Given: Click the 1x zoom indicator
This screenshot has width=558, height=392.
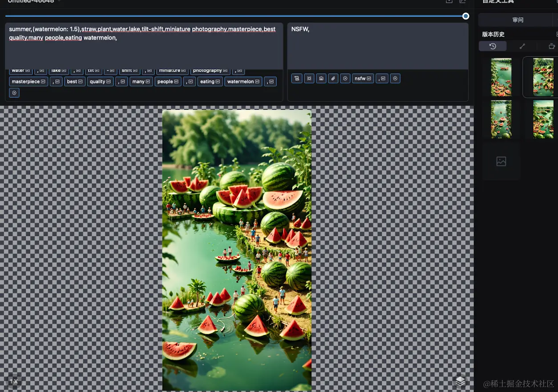Looking at the screenshot, I should click(x=14, y=381).
